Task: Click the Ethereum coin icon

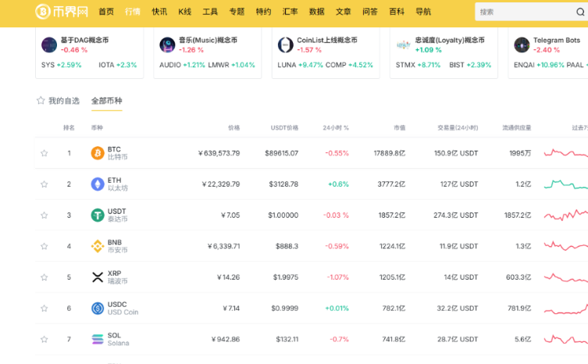Action: coord(98,184)
